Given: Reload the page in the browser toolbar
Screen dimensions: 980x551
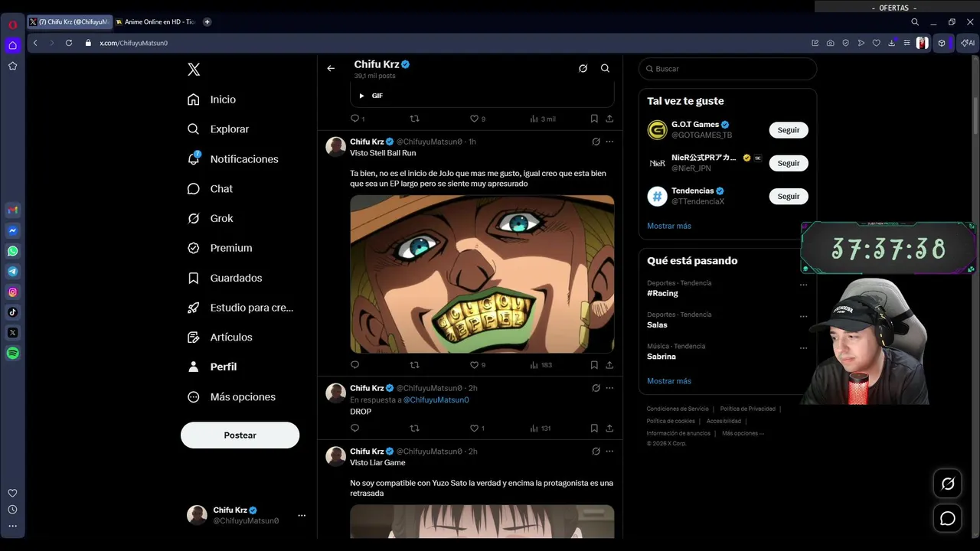Looking at the screenshot, I should [x=69, y=43].
